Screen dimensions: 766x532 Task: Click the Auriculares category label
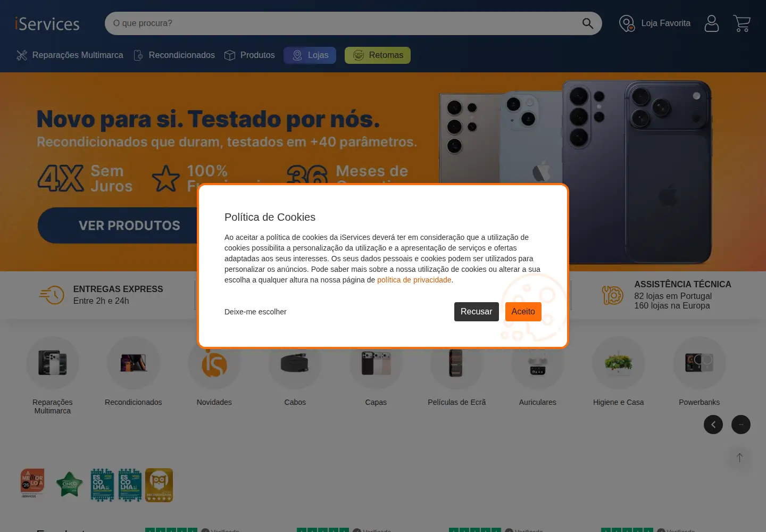tap(538, 402)
